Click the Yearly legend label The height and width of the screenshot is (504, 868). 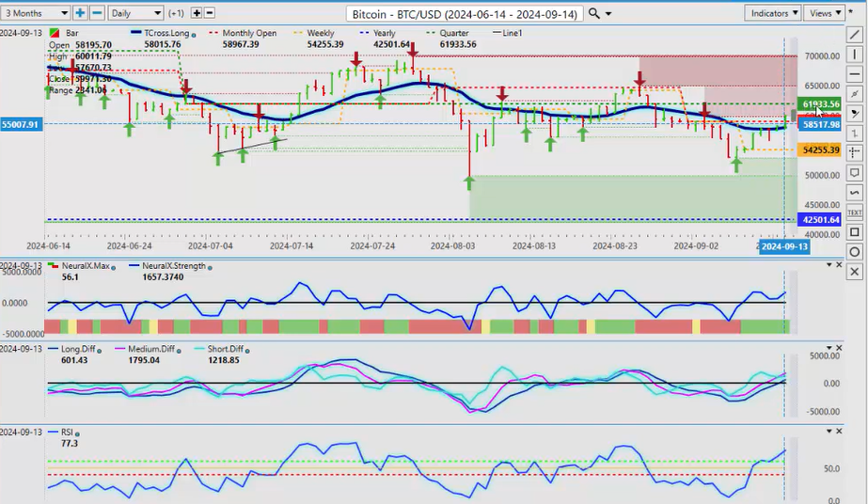(x=385, y=33)
